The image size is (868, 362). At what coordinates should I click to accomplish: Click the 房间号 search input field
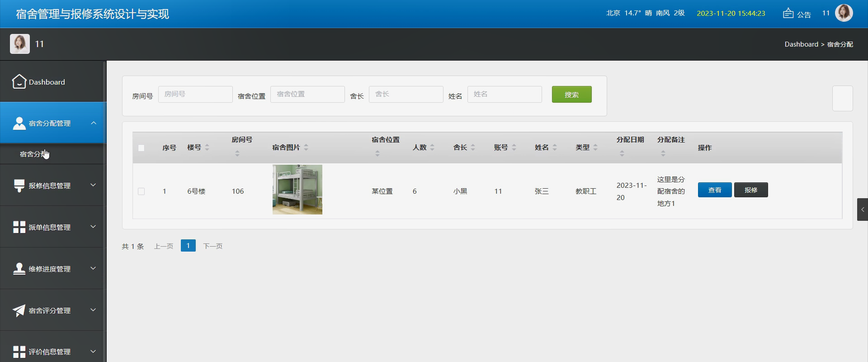pyautogui.click(x=195, y=94)
